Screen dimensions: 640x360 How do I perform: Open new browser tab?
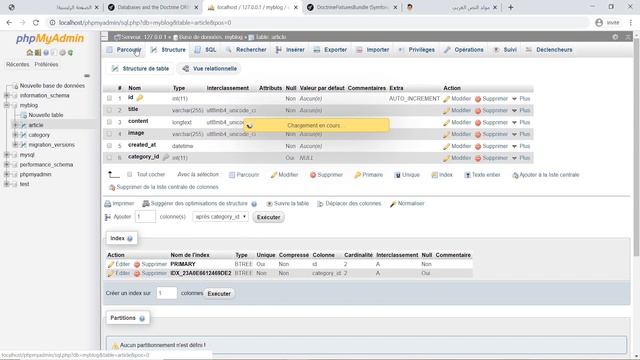point(511,7)
